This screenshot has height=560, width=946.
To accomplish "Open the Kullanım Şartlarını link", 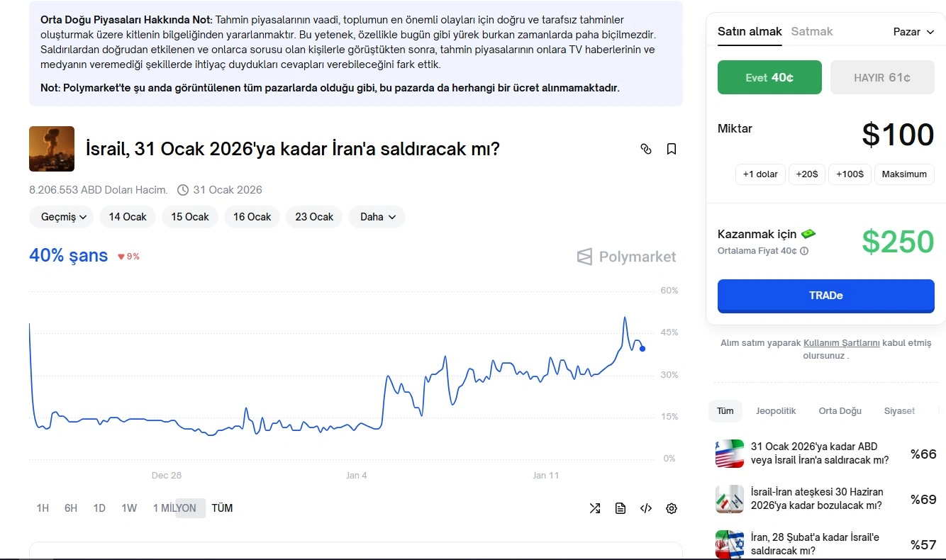I will pyautogui.click(x=841, y=343).
